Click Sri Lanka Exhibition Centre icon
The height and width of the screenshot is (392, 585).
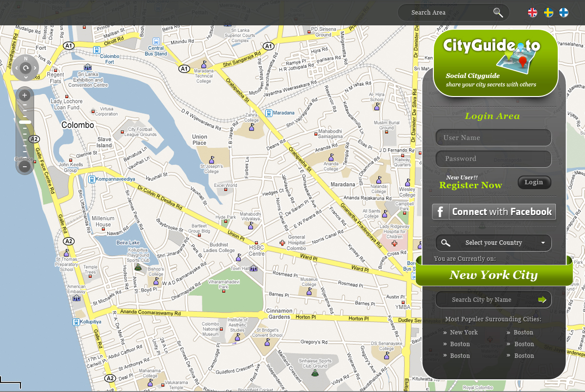coord(88,67)
